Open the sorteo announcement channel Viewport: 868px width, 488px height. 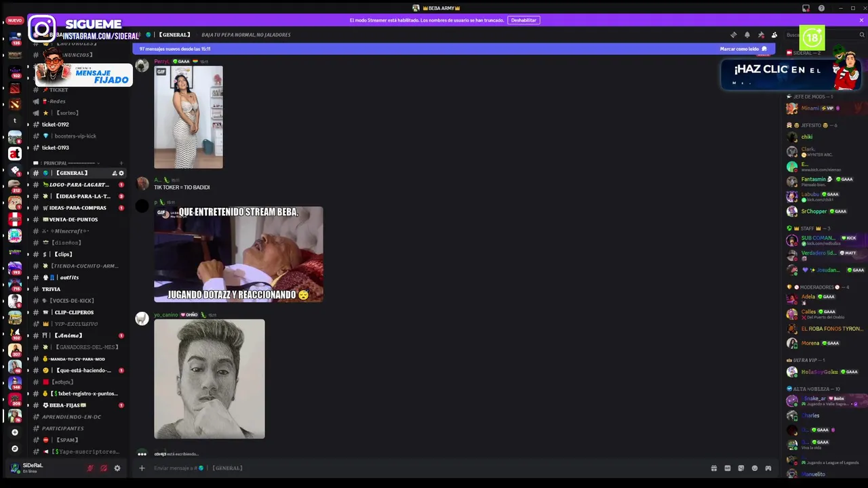pyautogui.click(x=78, y=113)
